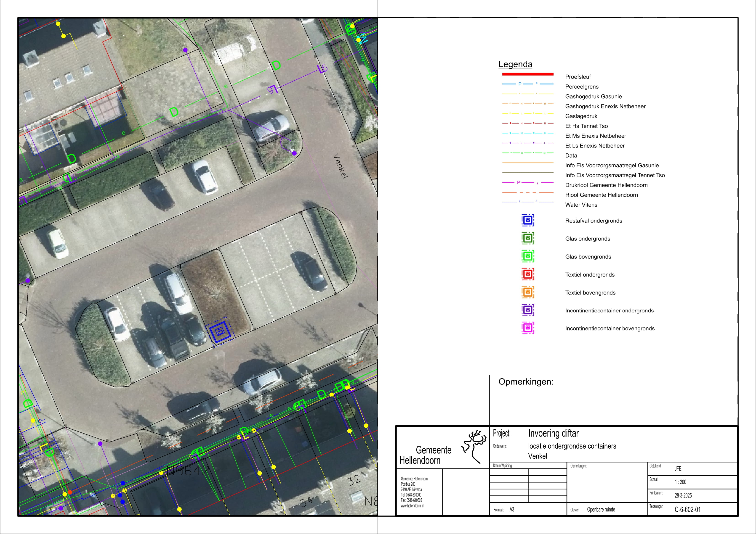Image resolution: width=756 pixels, height=534 pixels.
Task: Select the orange Textiel bovengronds icon
Action: click(x=527, y=292)
